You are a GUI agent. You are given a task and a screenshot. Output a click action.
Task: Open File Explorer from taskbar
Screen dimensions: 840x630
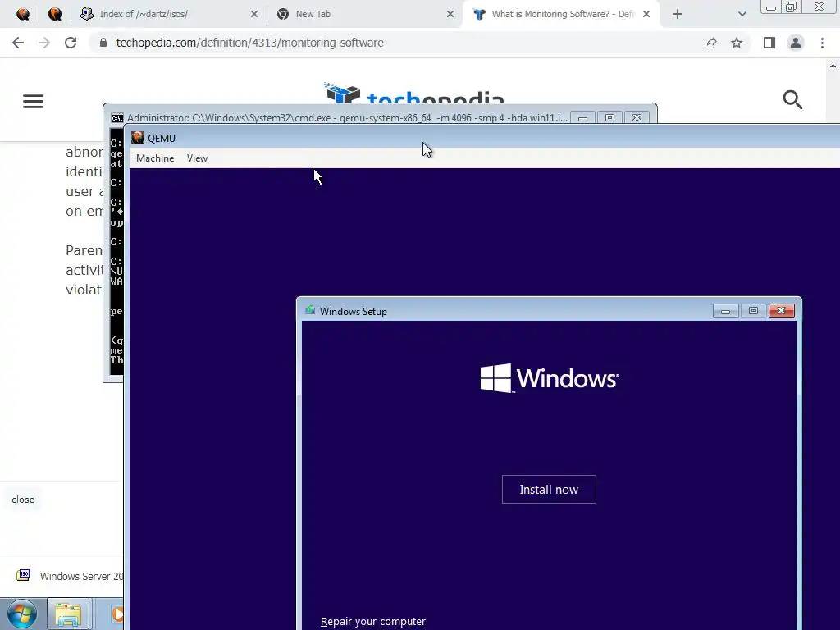pos(68,614)
